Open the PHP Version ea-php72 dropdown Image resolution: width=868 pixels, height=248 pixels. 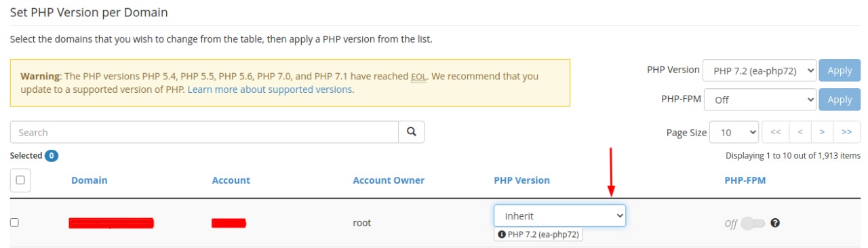760,70
